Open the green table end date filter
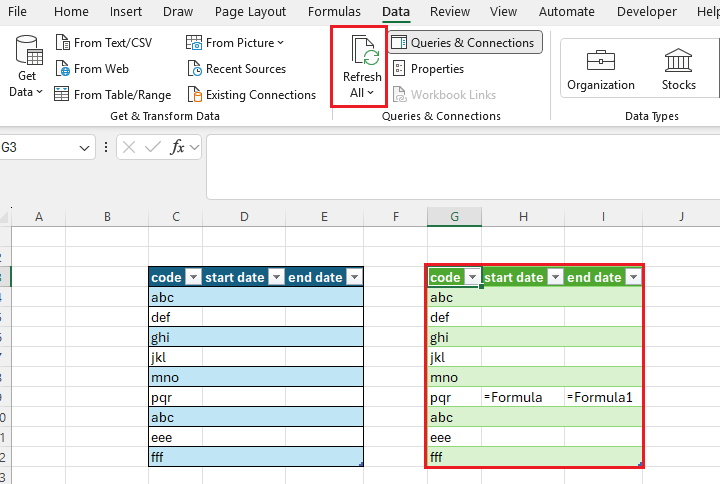The width and height of the screenshot is (720, 484). 634,277
